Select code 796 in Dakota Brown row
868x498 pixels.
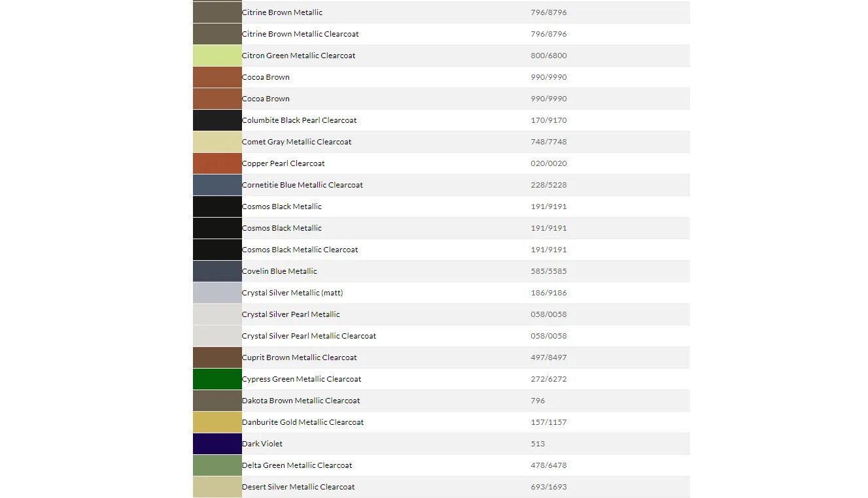pos(538,401)
